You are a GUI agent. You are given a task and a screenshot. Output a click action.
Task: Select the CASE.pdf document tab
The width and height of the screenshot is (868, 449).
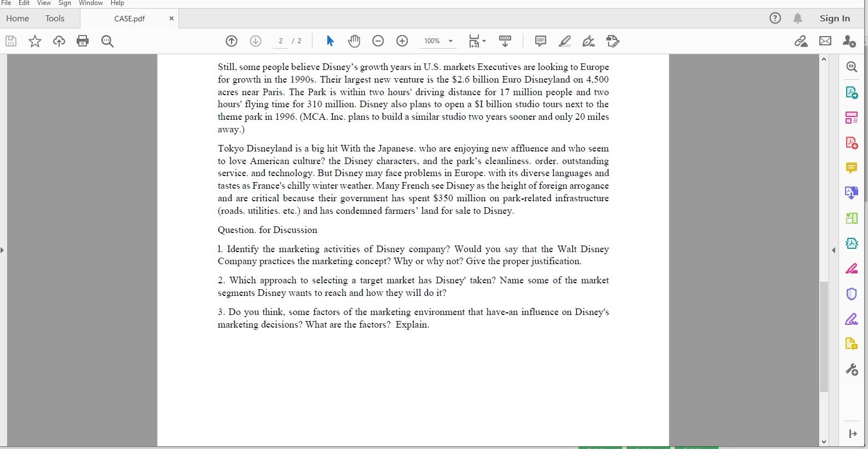tap(130, 19)
